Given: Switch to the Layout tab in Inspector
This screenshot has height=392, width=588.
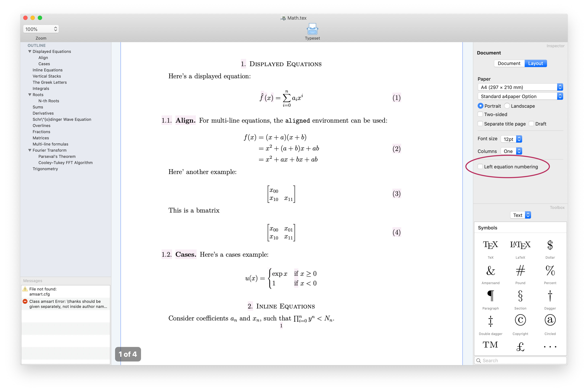Looking at the screenshot, I should point(535,64).
